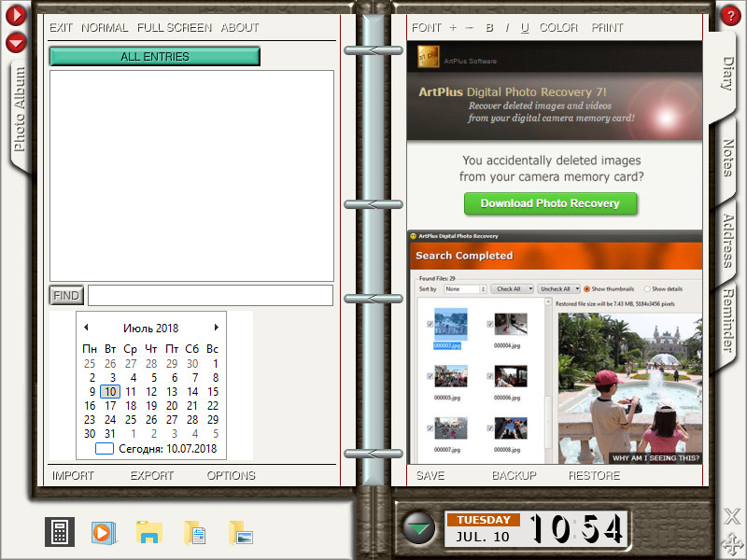Click into the search text field beside FIND
747x560 pixels.
[211, 295]
